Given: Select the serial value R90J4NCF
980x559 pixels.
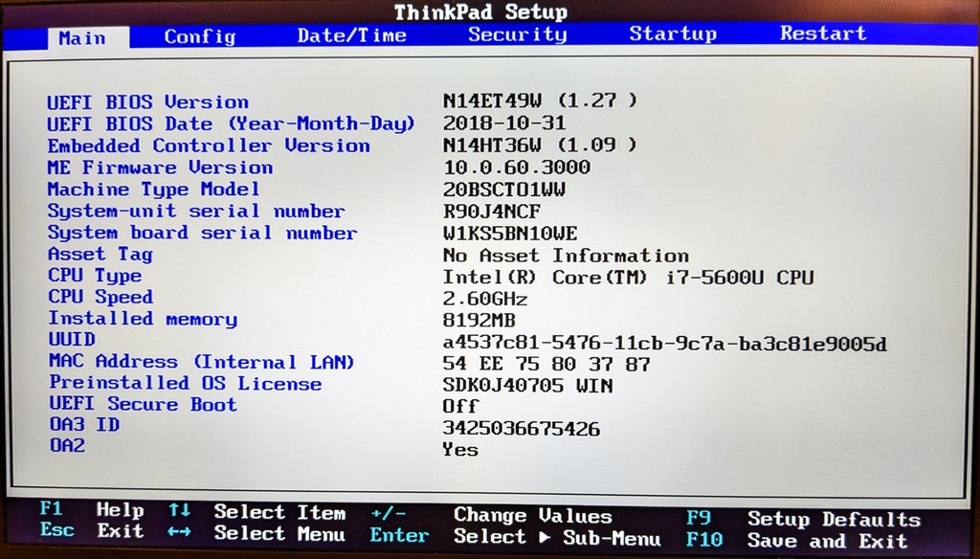Looking at the screenshot, I should pyautogui.click(x=492, y=212).
